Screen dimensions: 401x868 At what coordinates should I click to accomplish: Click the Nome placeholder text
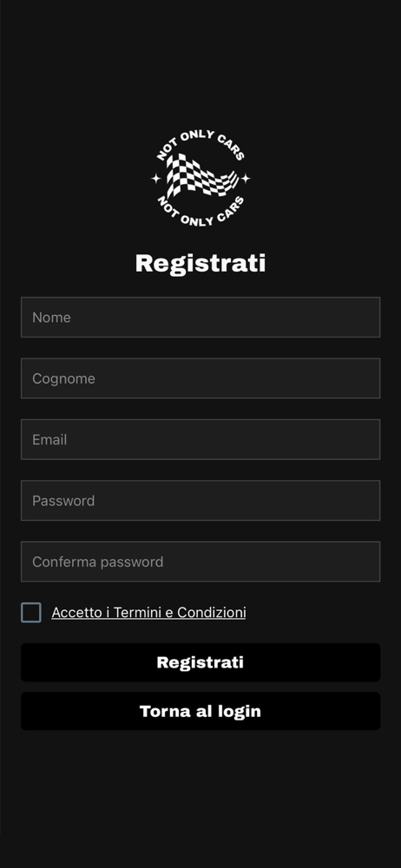coord(51,317)
